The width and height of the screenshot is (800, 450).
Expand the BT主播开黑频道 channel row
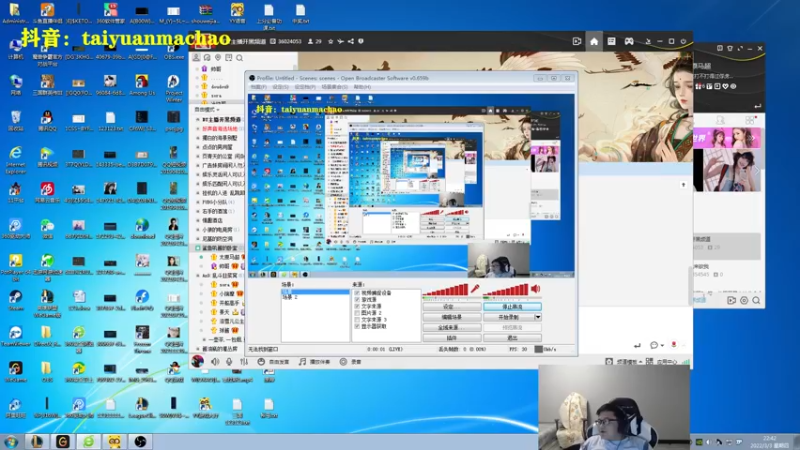(198, 119)
